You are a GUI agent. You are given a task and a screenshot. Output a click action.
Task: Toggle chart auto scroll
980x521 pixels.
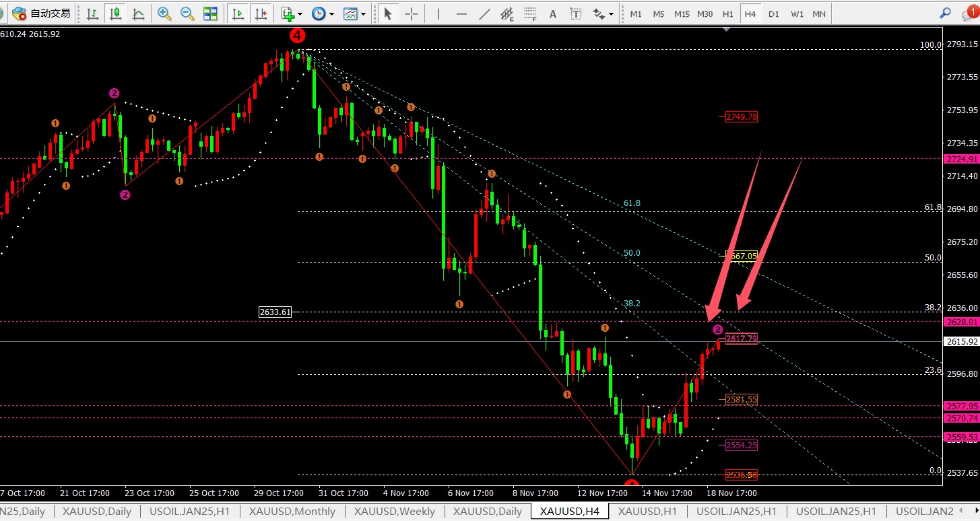tap(237, 13)
